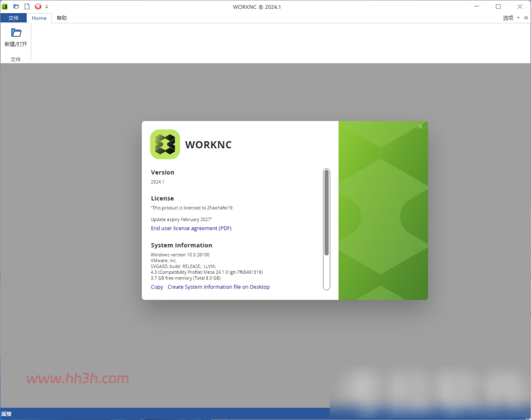Viewport: 531px width, 420px height.
Task: Click the "Version" heading text
Action: coord(162,172)
